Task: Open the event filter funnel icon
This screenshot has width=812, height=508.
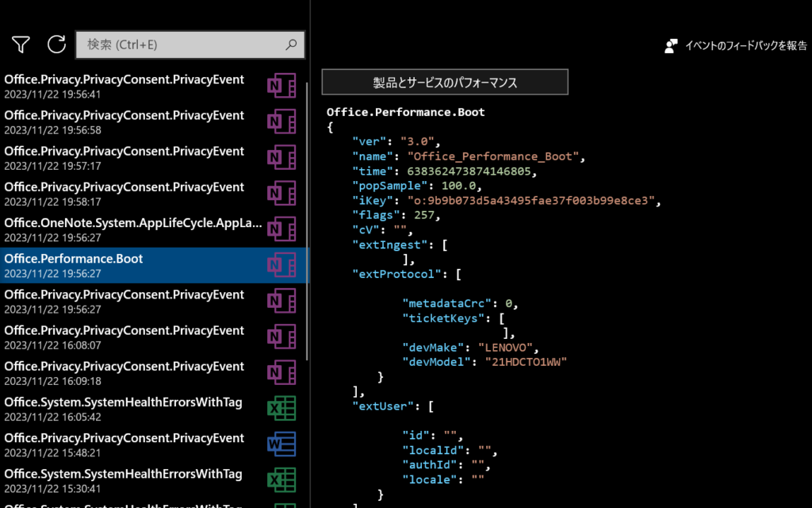Action: (x=21, y=44)
